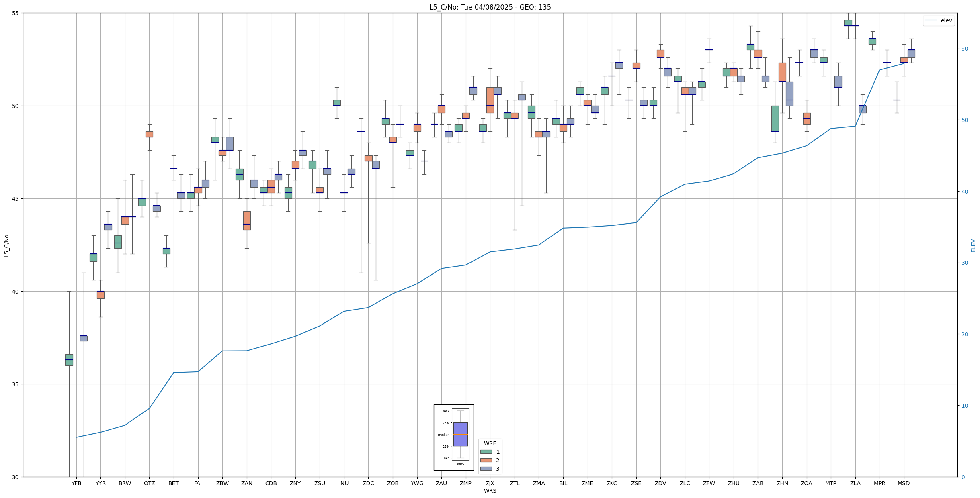Click the YFB station tick label
This screenshot has height=498, width=980.
click(x=76, y=483)
